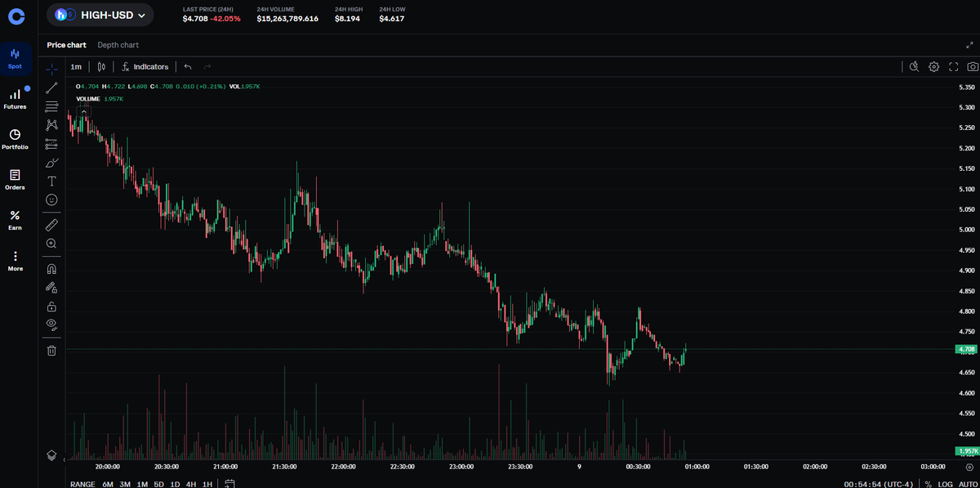
Task: Set chart range to 6M
Action: click(x=108, y=484)
